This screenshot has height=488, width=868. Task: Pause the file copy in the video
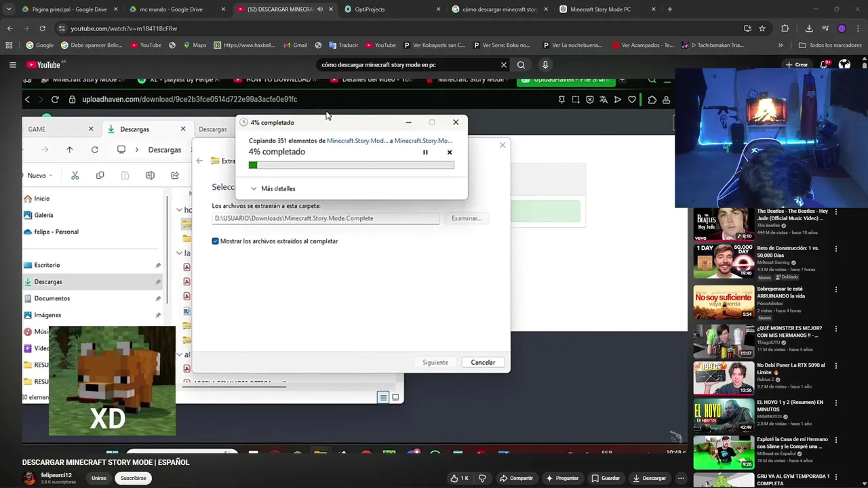pos(425,152)
